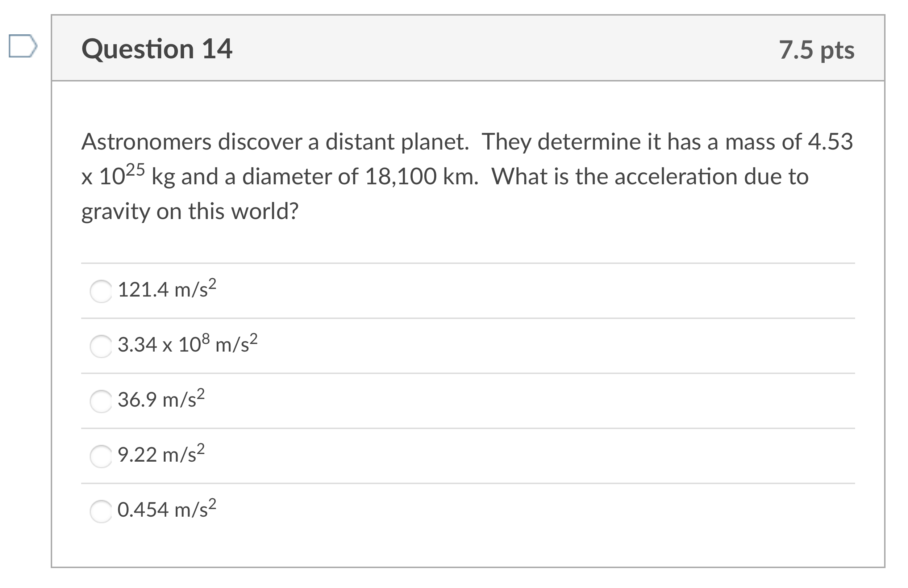Select the 121.4 m/s² answer option

tap(100, 292)
